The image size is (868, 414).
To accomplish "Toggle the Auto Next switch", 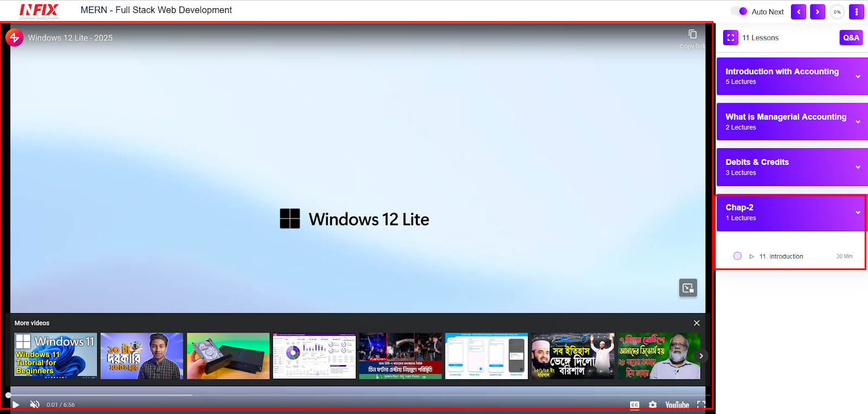I will 739,11.
